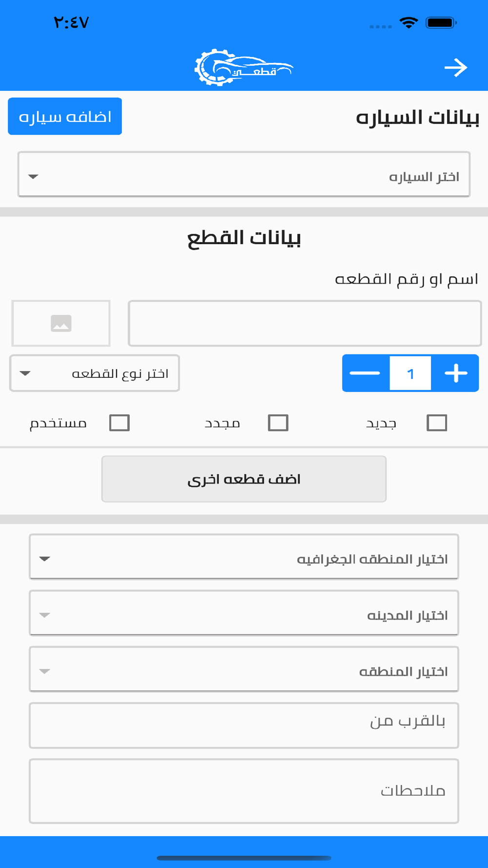This screenshot has width=488, height=868.
Task: Increase quantity with the plus icon
Action: [x=456, y=373]
